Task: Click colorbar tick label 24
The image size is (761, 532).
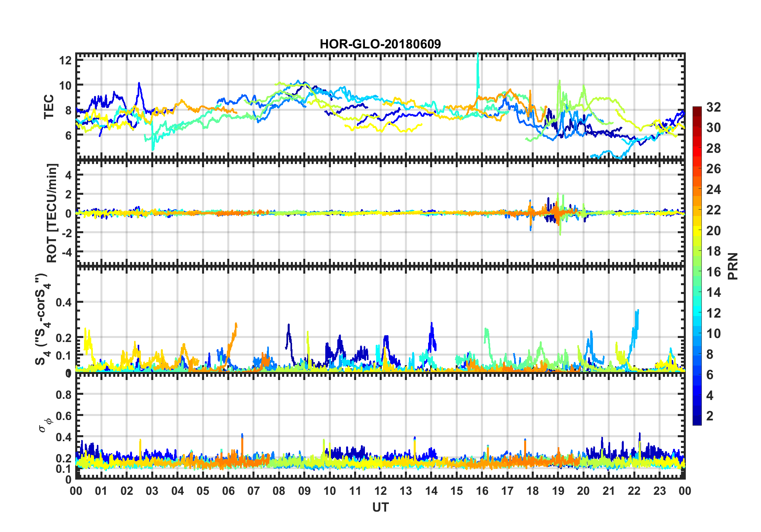Action: [713, 190]
